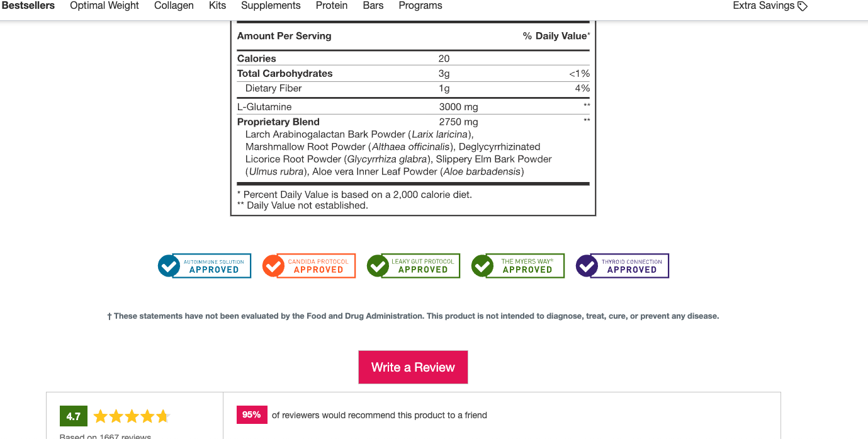Open the Bestsellers menu item
Screen dimensions: 868x439
click(x=28, y=6)
